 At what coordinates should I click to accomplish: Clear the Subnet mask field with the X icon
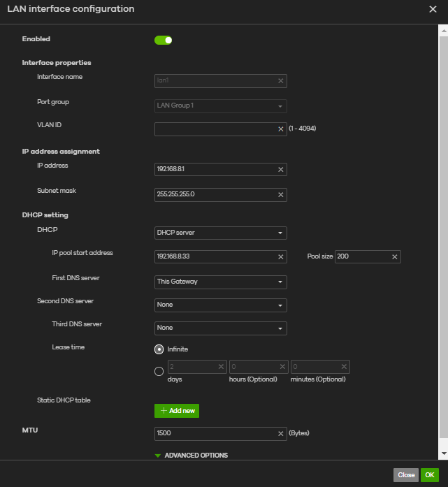click(281, 195)
